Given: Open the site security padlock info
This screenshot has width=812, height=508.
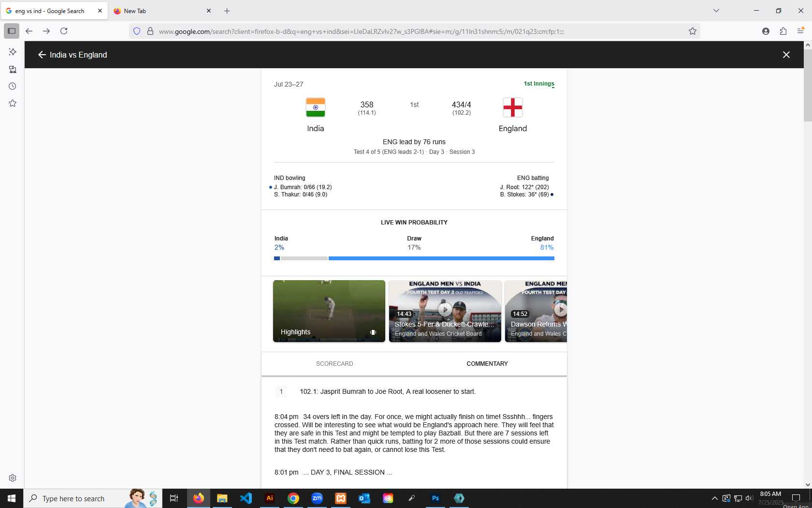Looking at the screenshot, I should click(150, 31).
